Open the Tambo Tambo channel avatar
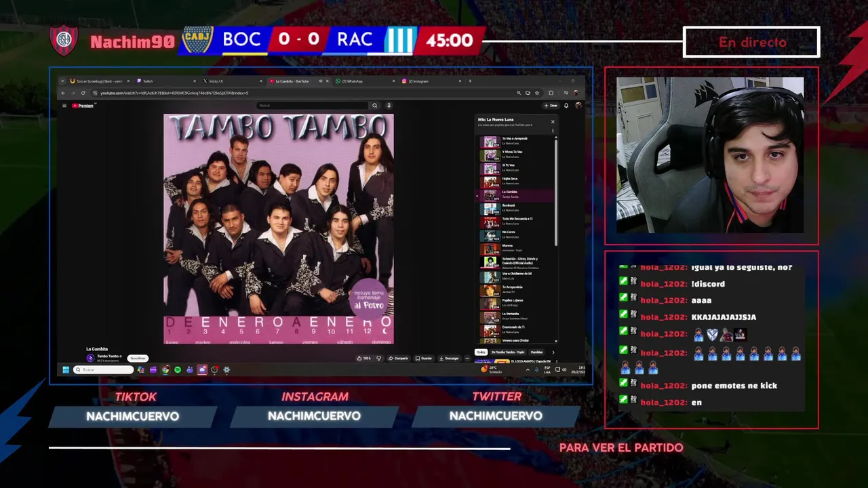This screenshot has height=488, width=868. (91, 358)
